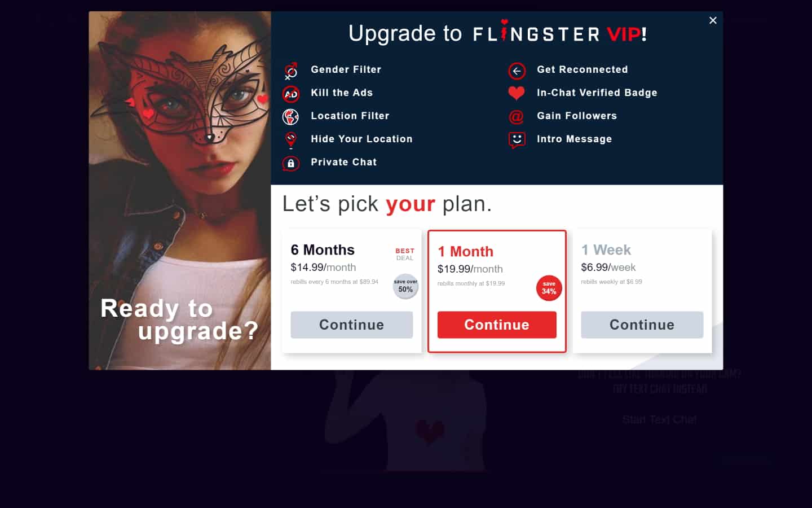Click the Private Chat lock icon
The height and width of the screenshot is (508, 812).
point(291,163)
